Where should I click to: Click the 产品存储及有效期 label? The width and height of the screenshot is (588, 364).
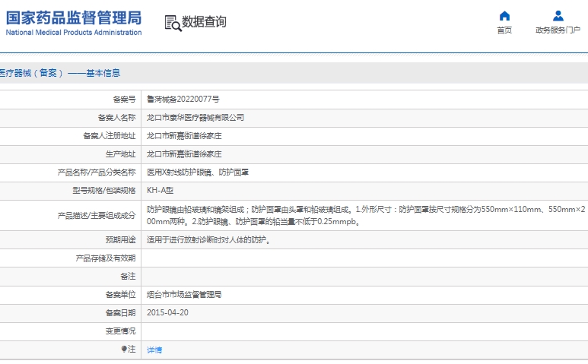pos(106,258)
